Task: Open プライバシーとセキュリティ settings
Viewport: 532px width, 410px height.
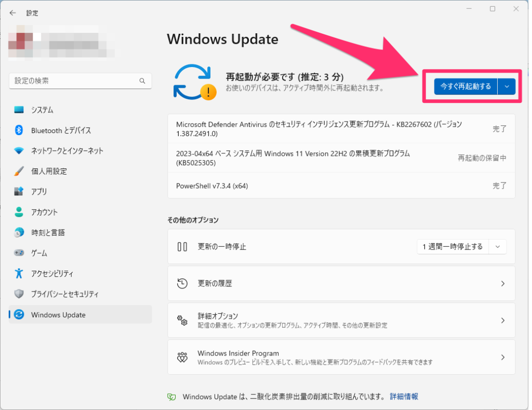Action: click(x=81, y=294)
